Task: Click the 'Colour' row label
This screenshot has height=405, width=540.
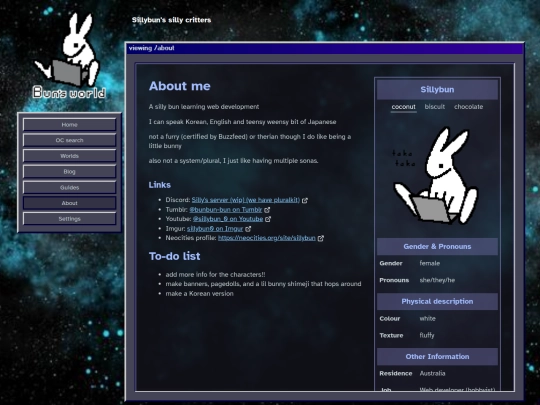Action: coord(390,319)
